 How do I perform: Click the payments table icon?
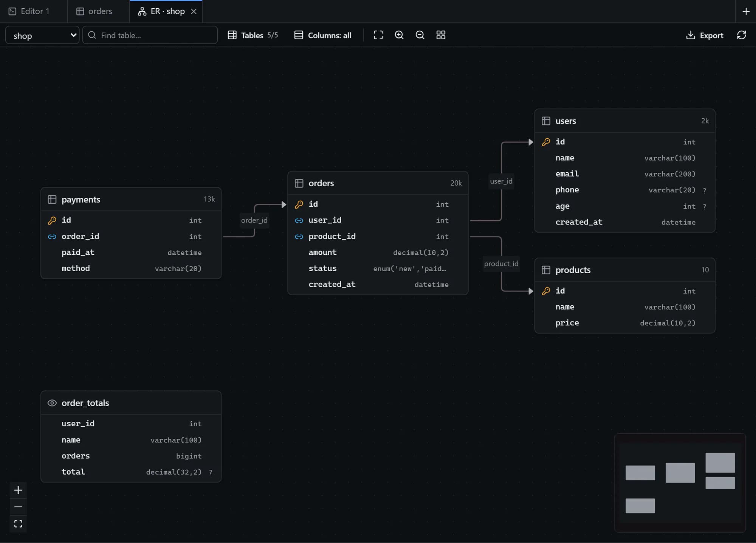pos(52,200)
